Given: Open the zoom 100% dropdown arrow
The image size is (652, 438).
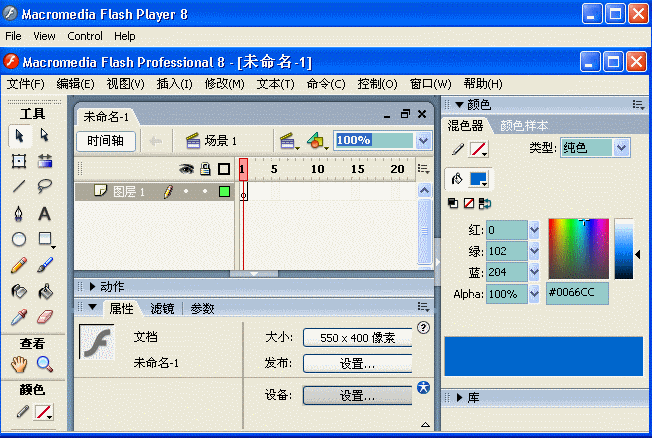Looking at the screenshot, I should click(x=423, y=141).
